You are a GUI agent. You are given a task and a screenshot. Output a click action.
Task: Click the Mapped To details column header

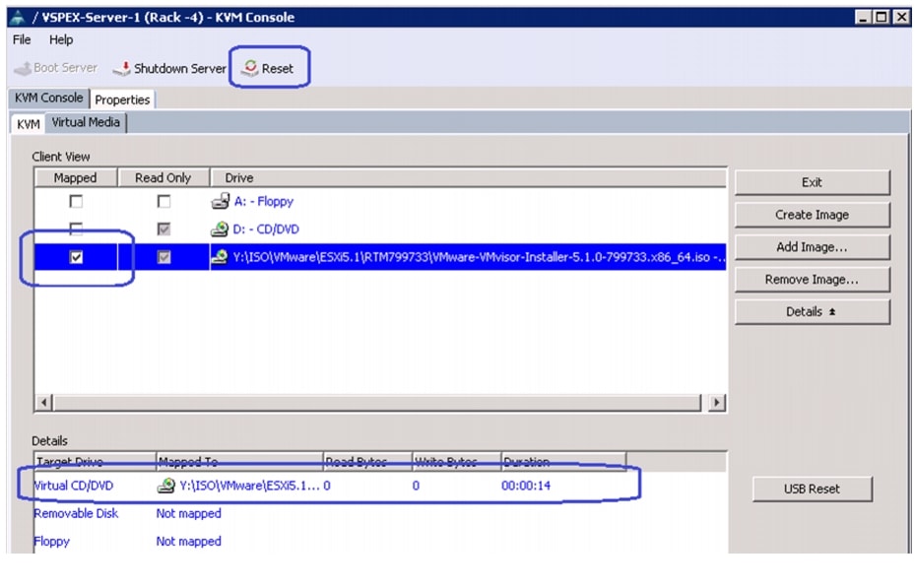point(239,461)
